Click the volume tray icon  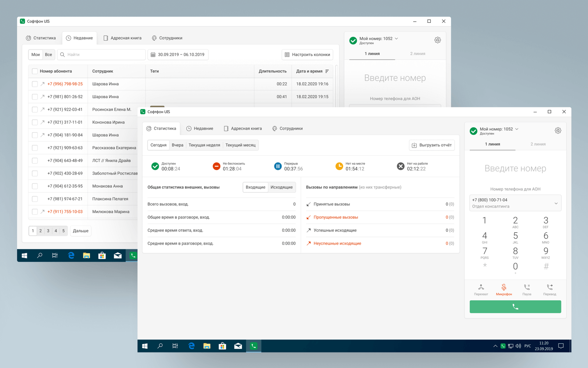click(x=518, y=346)
